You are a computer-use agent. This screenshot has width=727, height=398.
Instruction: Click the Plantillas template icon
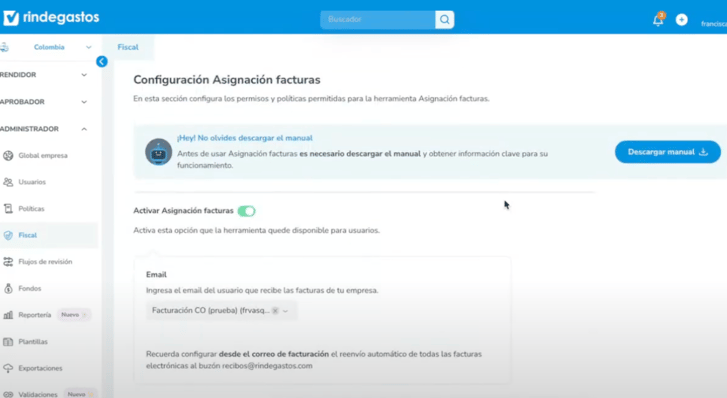pyautogui.click(x=8, y=342)
